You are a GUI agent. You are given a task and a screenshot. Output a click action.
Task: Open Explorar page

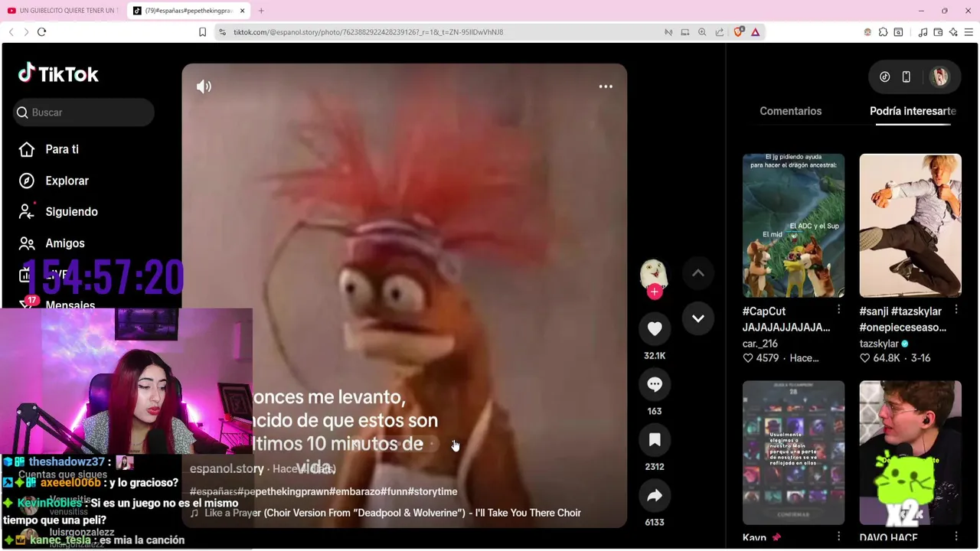click(55, 181)
